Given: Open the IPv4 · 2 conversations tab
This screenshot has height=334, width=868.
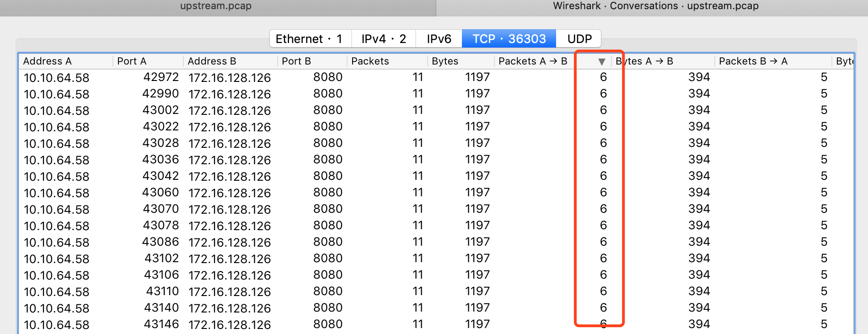Looking at the screenshot, I should click(x=383, y=39).
